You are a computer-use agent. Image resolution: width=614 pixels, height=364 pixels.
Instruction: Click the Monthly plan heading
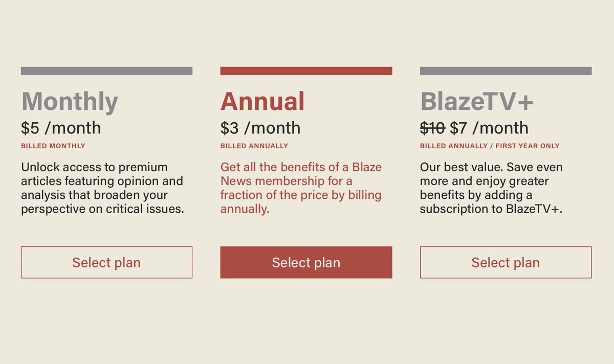(70, 101)
